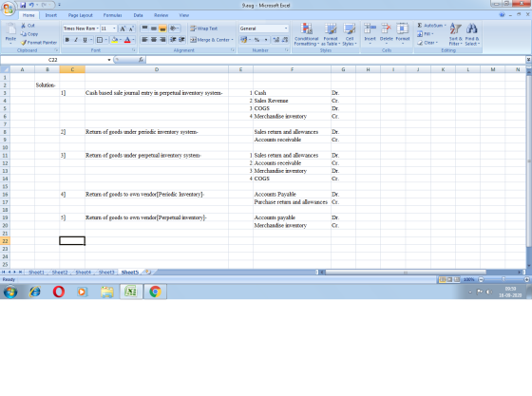Open Data ribbon tab
532x396 pixels.
(138, 15)
